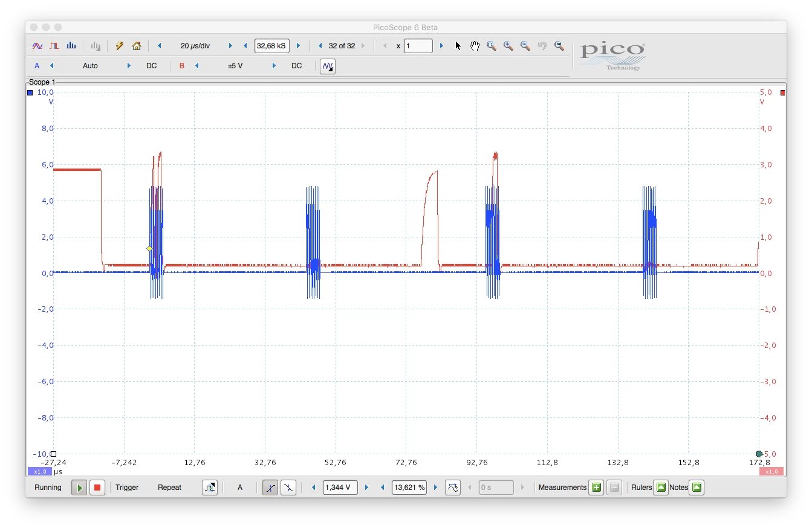Image resolution: width=812 pixels, height=528 pixels.
Task: Open Channel B options
Action: (182, 66)
